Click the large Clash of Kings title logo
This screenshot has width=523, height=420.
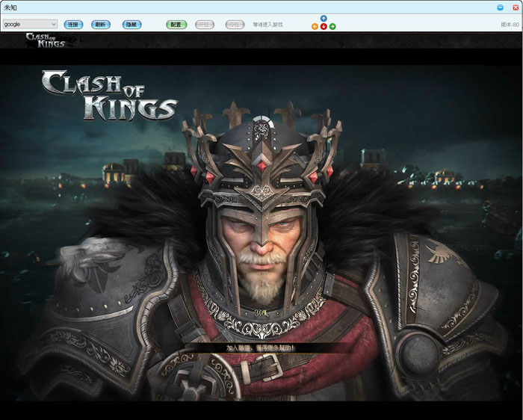[110, 95]
